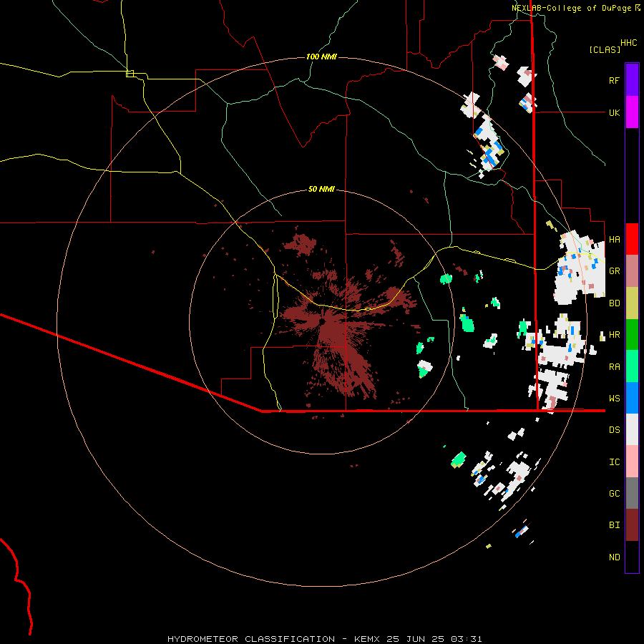This screenshot has height=644, width=644.
Task: Click the BI brown legend swatch
Action: [x=632, y=525]
